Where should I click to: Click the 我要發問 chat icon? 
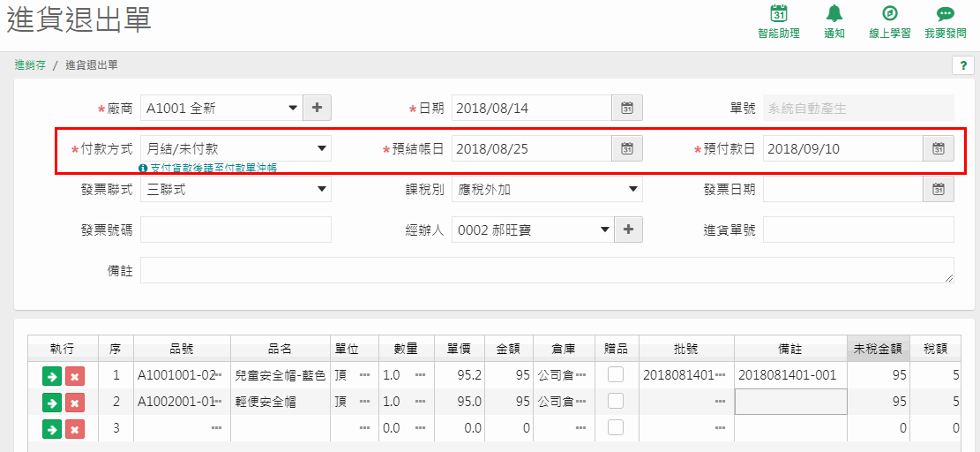(945, 14)
